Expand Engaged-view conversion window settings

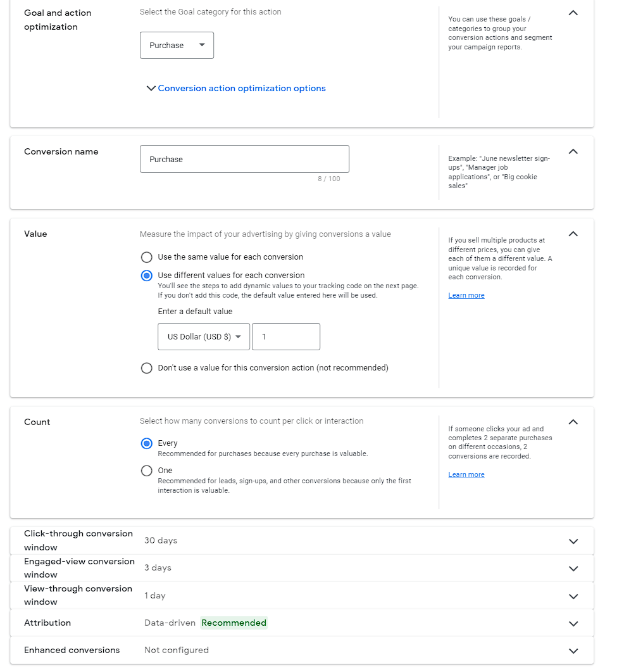pyautogui.click(x=573, y=568)
